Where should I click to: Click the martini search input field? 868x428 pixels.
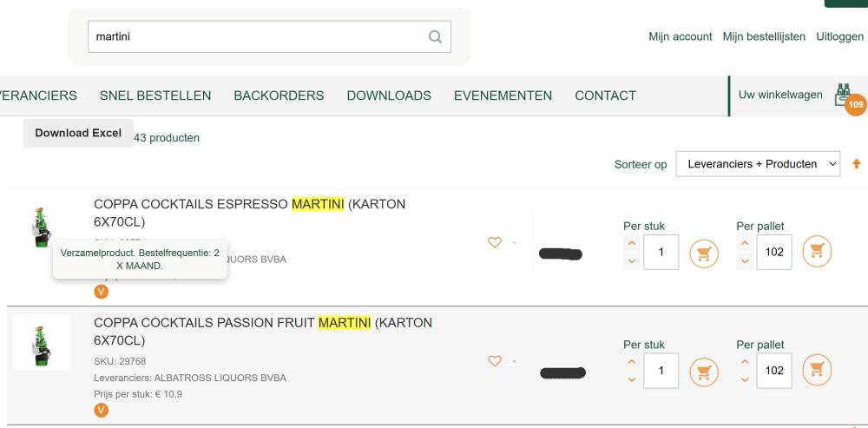[258, 36]
